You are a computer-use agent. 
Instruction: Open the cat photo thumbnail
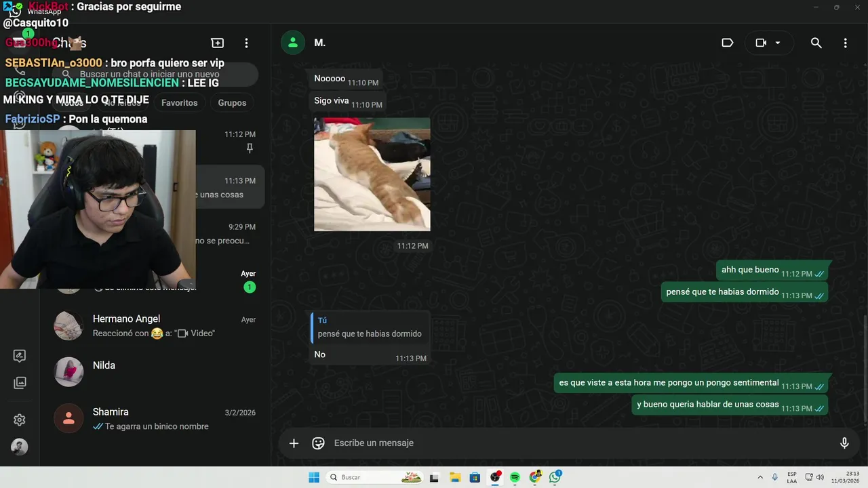coord(372,174)
